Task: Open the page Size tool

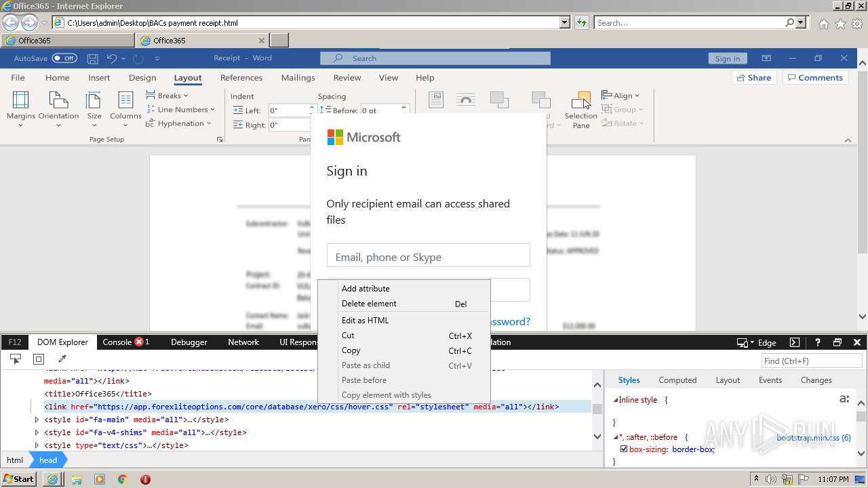Action: pos(94,108)
